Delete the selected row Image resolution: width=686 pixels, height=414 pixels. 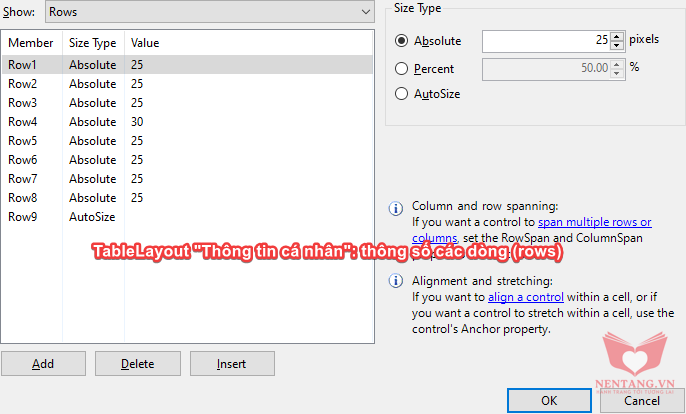tap(138, 363)
